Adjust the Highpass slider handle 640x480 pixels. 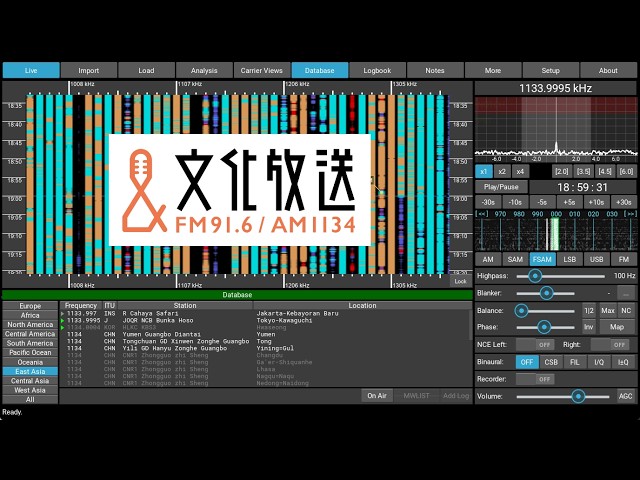click(x=535, y=276)
